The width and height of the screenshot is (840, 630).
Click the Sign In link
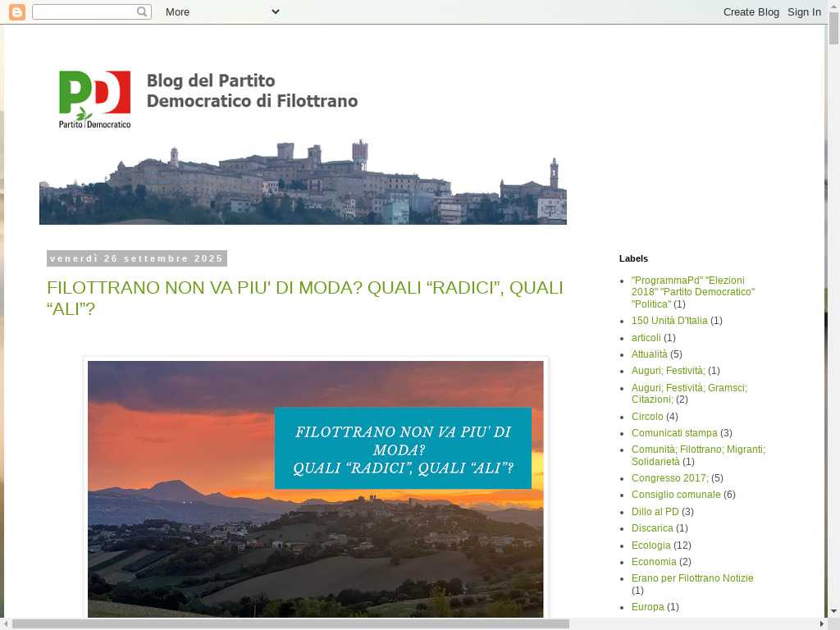[x=804, y=11]
